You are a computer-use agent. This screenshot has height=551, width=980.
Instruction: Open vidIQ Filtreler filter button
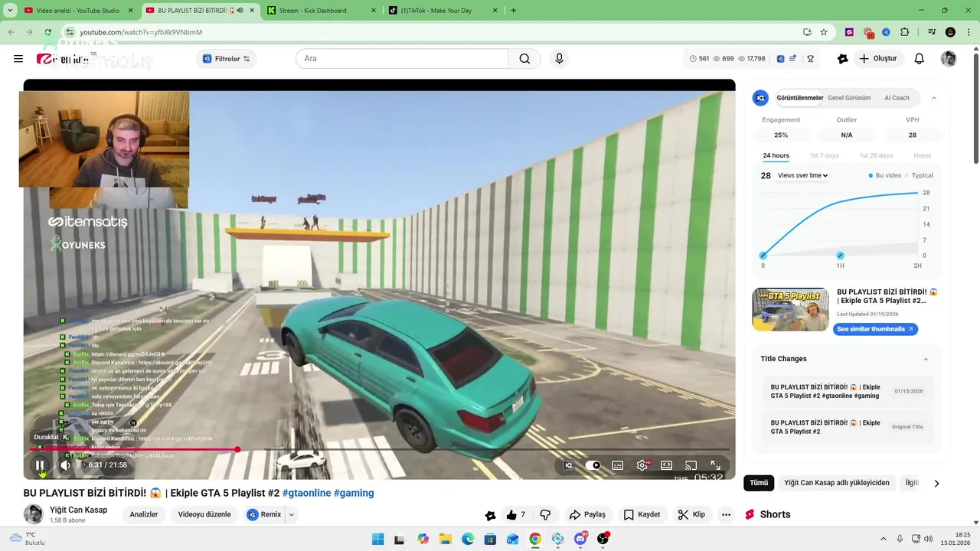(227, 59)
